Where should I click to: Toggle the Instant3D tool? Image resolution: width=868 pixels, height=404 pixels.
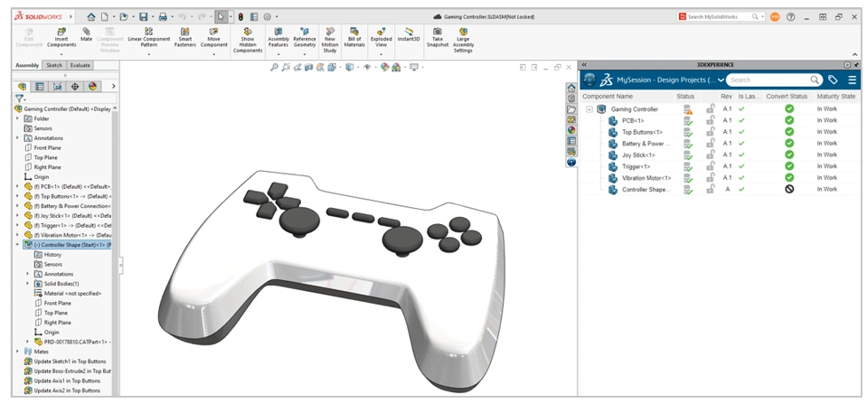pyautogui.click(x=409, y=35)
